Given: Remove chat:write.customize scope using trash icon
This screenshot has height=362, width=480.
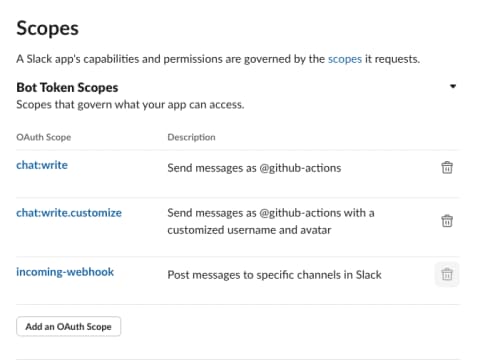Looking at the screenshot, I should [x=447, y=221].
